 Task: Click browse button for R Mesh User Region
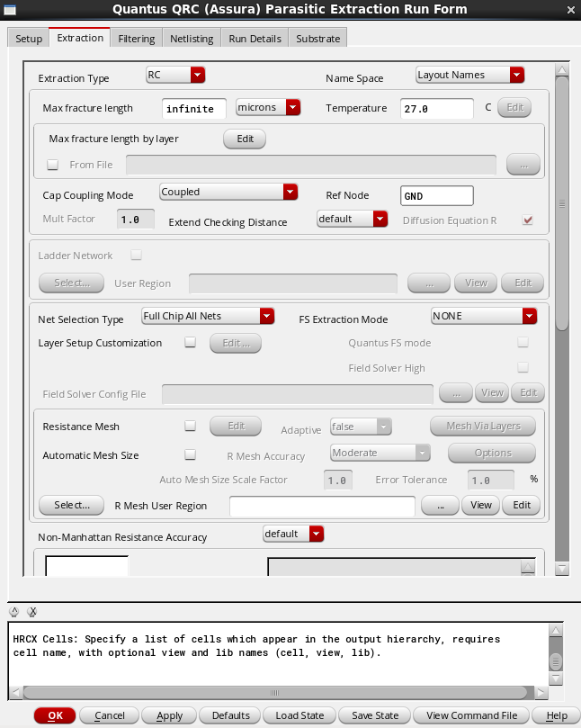point(441,505)
